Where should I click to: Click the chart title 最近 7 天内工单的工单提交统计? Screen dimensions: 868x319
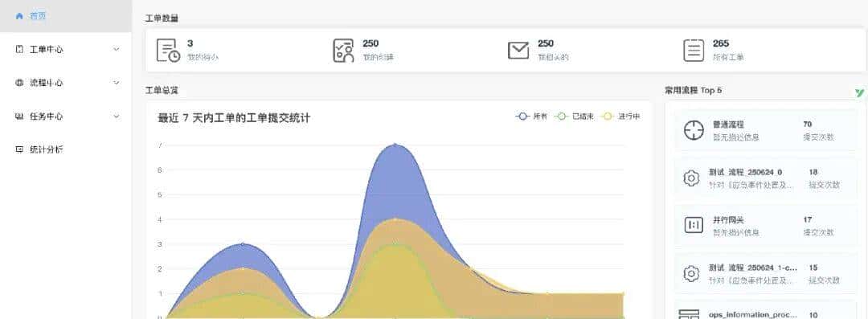click(234, 118)
